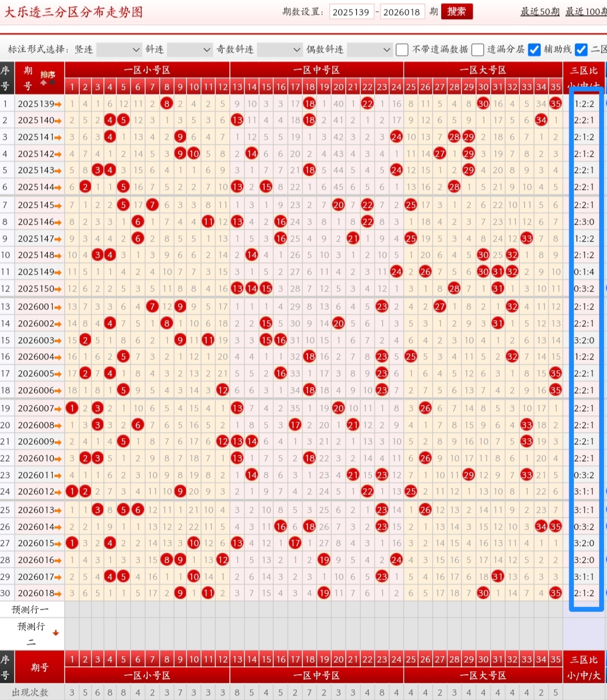Click red ball 28 in row 2025150

454,289
